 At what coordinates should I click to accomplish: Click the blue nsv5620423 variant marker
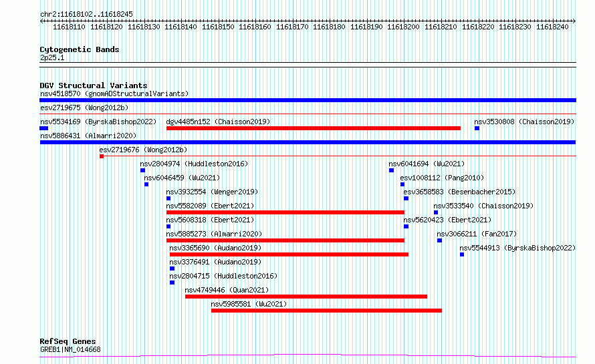coord(406,226)
